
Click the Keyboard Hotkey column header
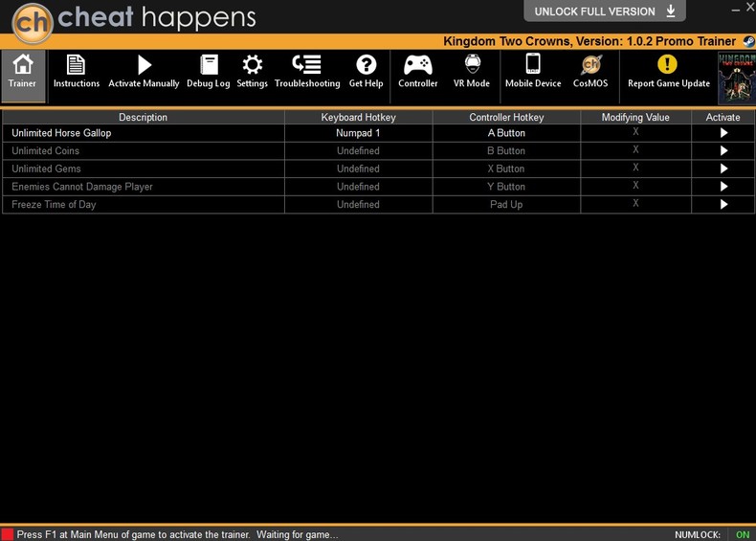[x=358, y=117]
